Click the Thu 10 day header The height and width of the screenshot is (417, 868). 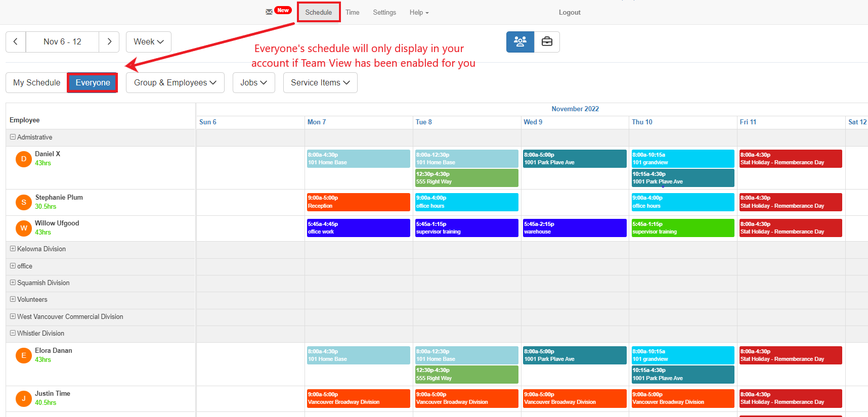642,122
